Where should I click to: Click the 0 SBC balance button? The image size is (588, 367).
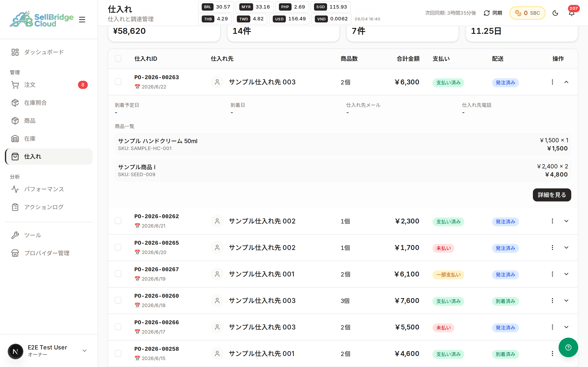pyautogui.click(x=527, y=13)
